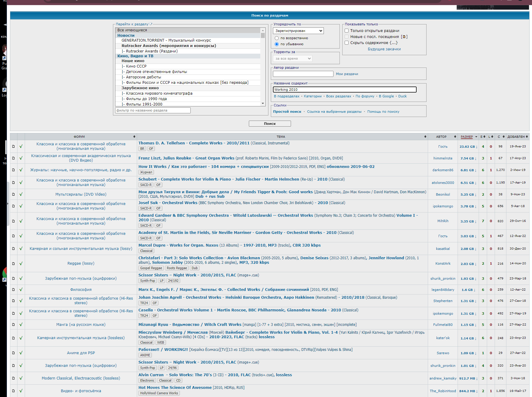The width and height of the screenshot is (532, 397).
Task: Expand the 'Перейти к разделу' section toggle
Action: coord(151,24)
